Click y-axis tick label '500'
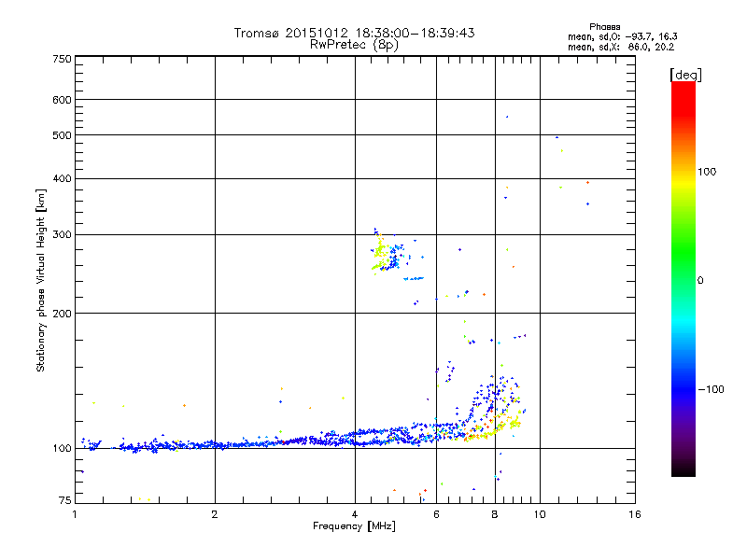747x560 pixels. tap(62, 135)
